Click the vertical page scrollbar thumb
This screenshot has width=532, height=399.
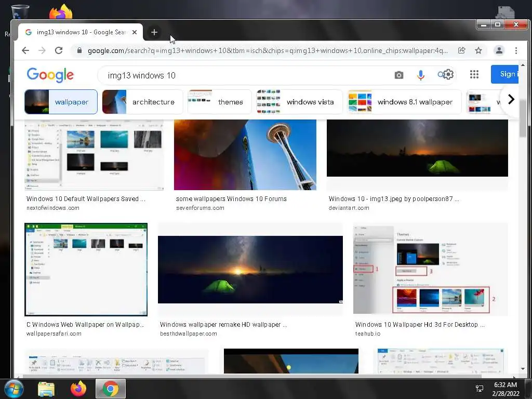tap(523, 119)
